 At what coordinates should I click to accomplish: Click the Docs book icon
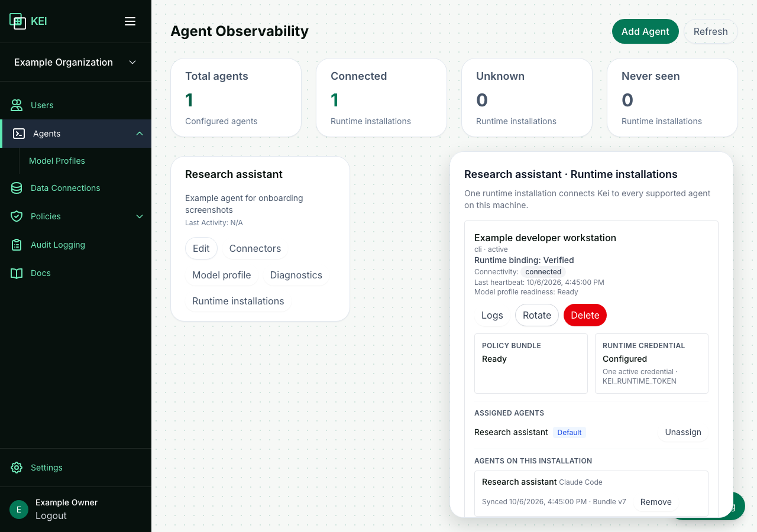(17, 273)
